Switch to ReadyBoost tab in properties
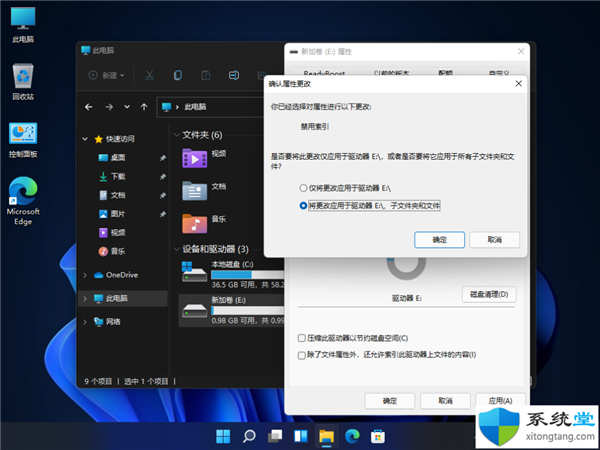 [x=324, y=73]
